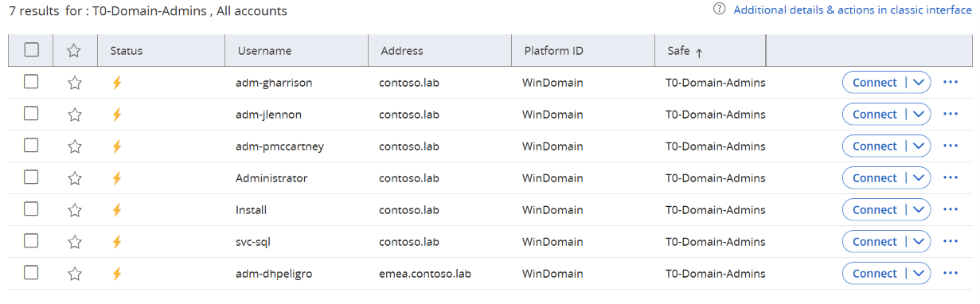Expand Connect dropdown arrow for Administrator
The height and width of the screenshot is (304, 980).
pos(918,178)
